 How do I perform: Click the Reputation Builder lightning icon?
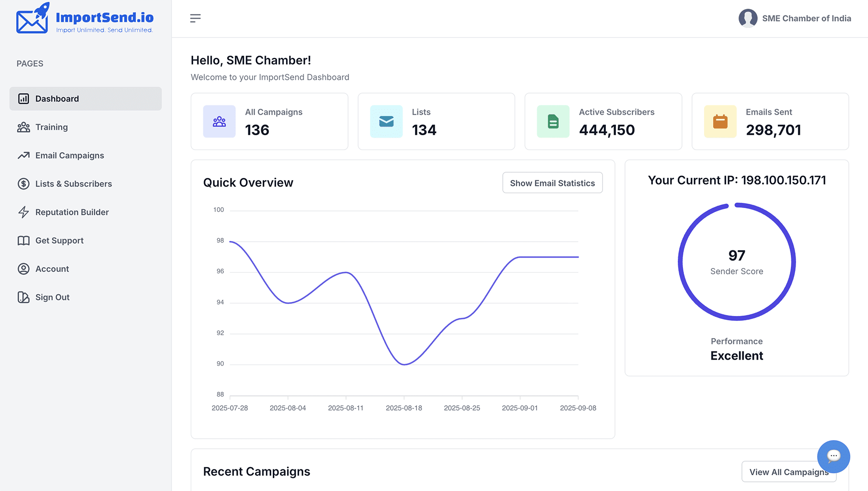[23, 212]
